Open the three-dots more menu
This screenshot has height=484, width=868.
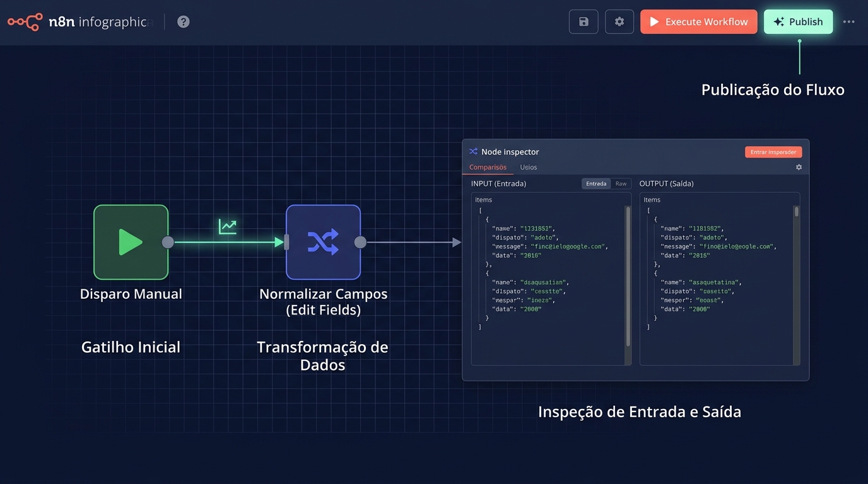point(849,21)
